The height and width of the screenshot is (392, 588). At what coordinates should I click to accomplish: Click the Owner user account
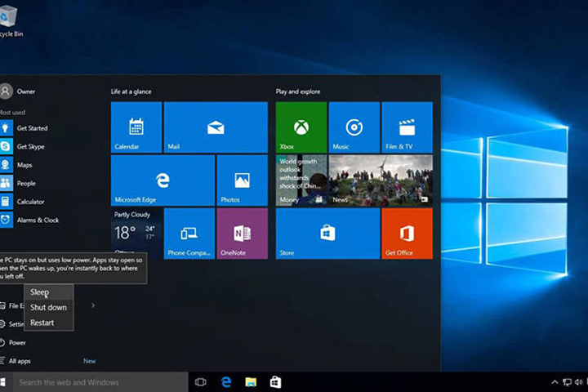click(x=18, y=91)
